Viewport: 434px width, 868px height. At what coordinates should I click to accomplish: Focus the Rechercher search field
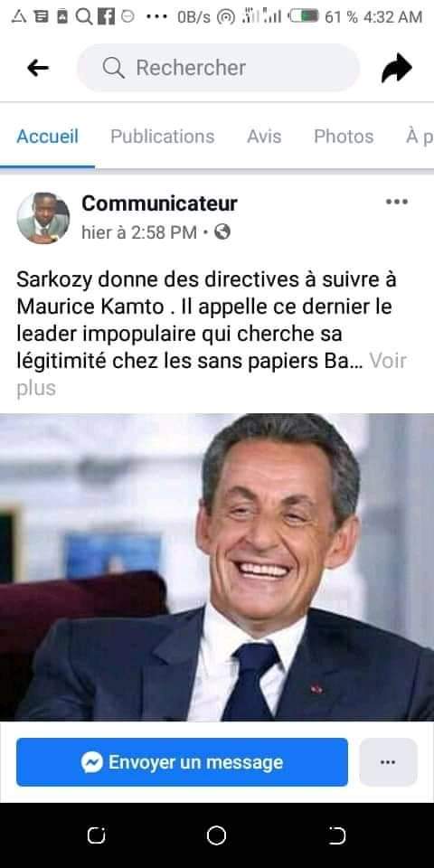[x=219, y=68]
